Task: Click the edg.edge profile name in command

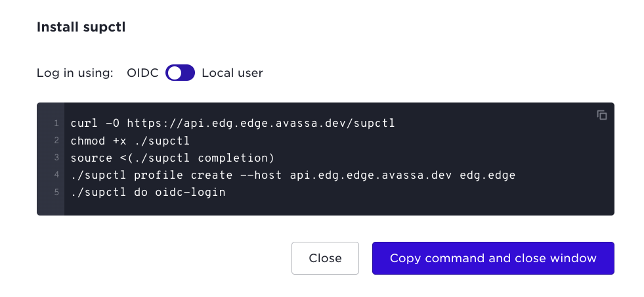Action: (x=488, y=175)
